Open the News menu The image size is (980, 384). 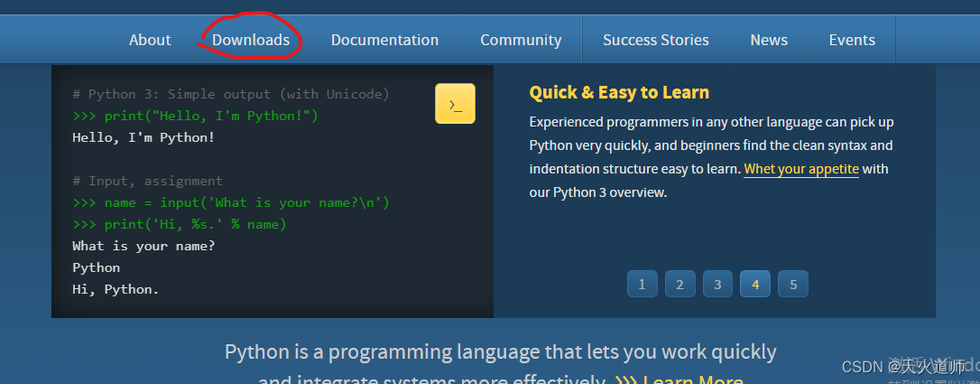pyautogui.click(x=769, y=40)
